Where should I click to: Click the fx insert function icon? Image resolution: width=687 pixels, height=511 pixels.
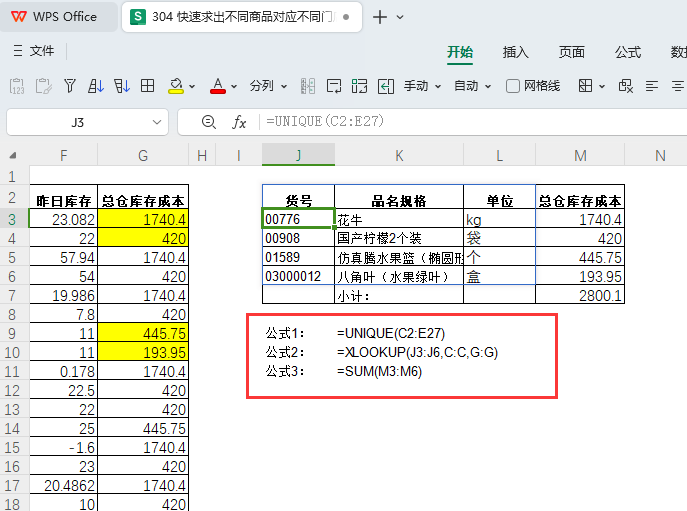(x=239, y=122)
